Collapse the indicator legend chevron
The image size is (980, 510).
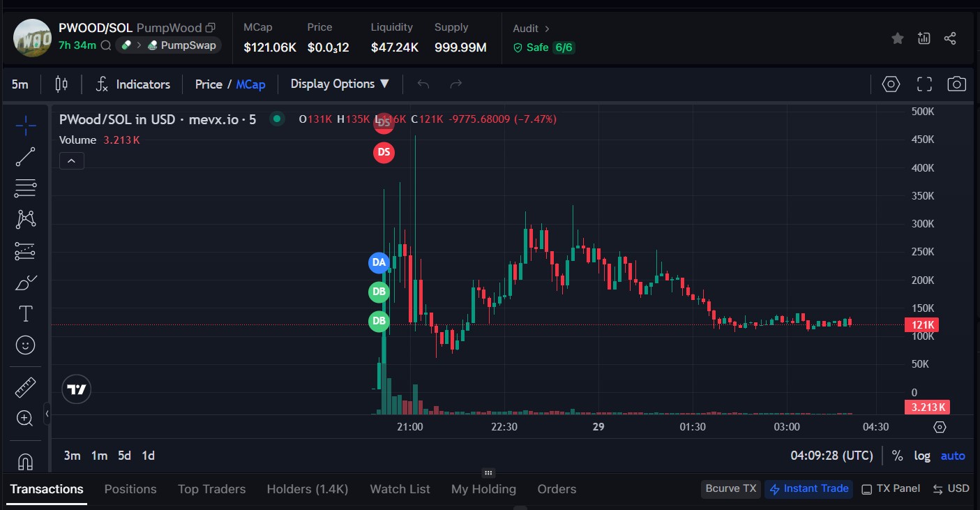[x=72, y=161]
